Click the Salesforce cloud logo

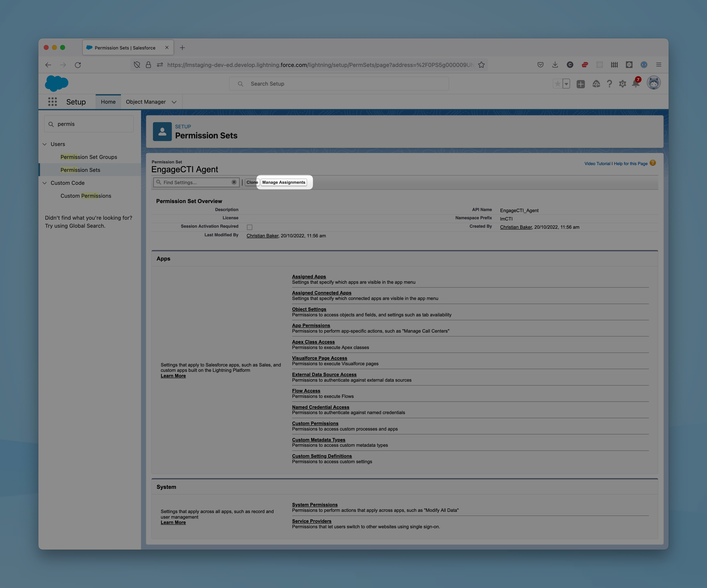click(x=57, y=83)
